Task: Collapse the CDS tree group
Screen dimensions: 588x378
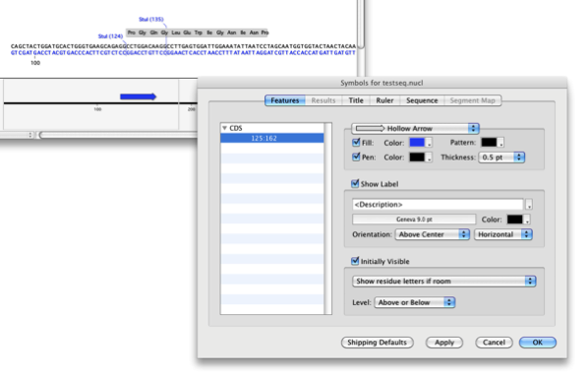Action: pyautogui.click(x=224, y=128)
